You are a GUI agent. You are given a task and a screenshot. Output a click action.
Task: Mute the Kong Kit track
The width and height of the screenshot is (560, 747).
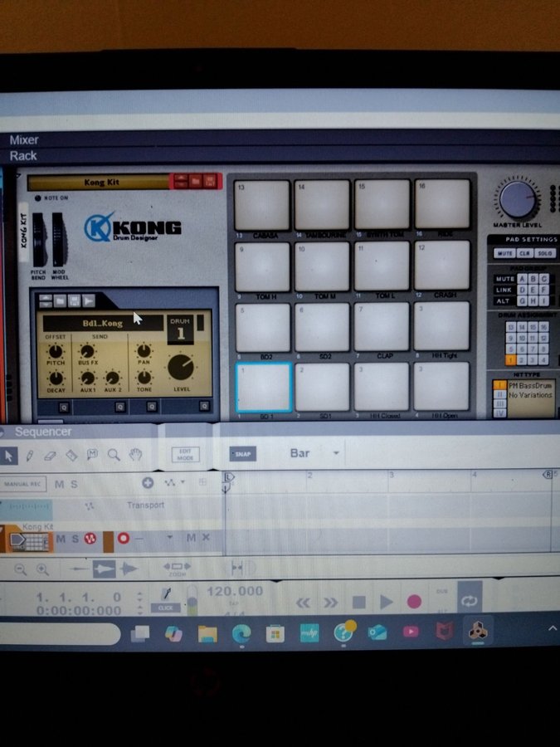coord(61,539)
